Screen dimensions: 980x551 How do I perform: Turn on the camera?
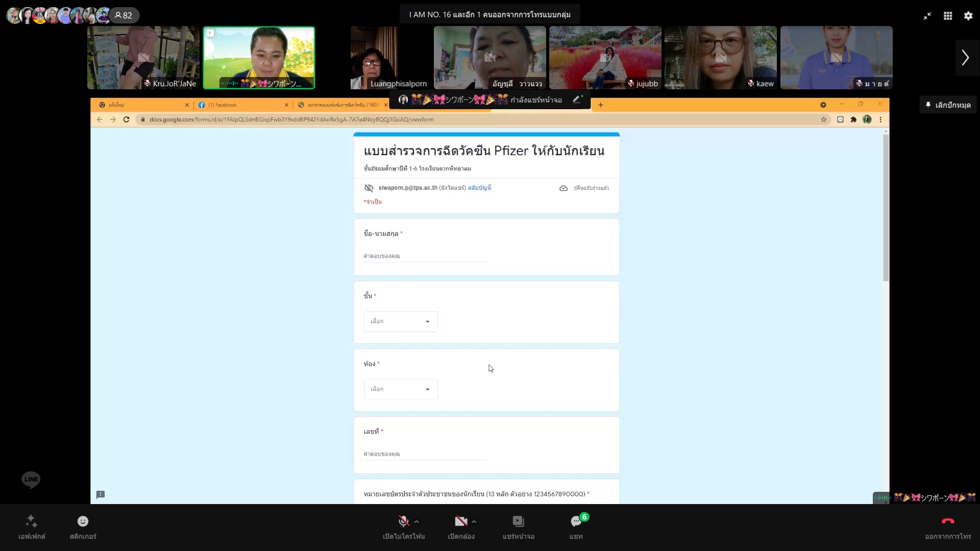click(x=461, y=521)
